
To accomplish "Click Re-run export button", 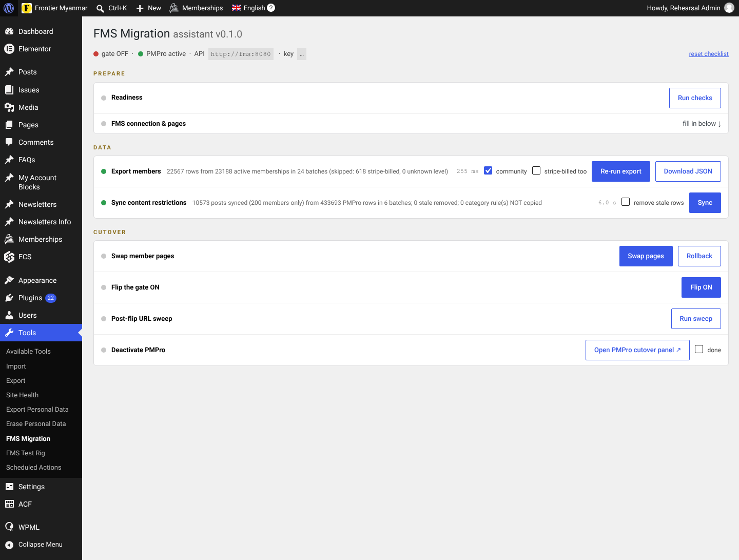I will pyautogui.click(x=621, y=171).
